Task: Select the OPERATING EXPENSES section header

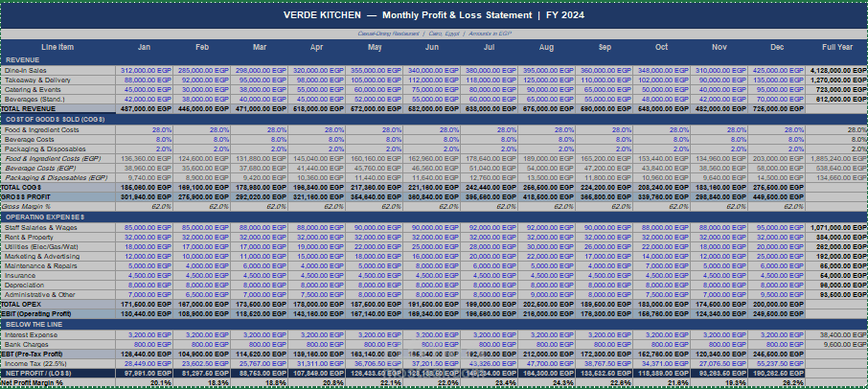Action: tap(434, 217)
